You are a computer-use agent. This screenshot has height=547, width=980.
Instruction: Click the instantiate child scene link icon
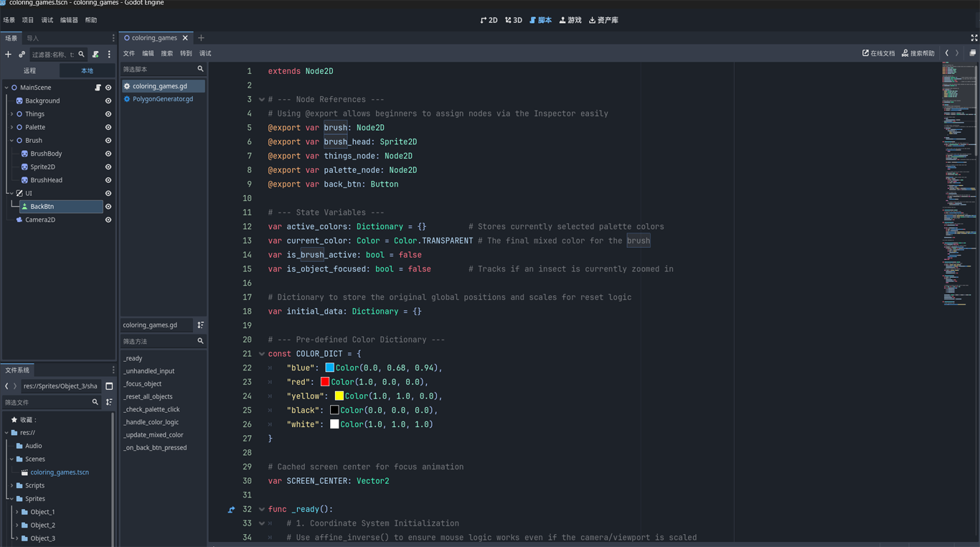[22, 55]
